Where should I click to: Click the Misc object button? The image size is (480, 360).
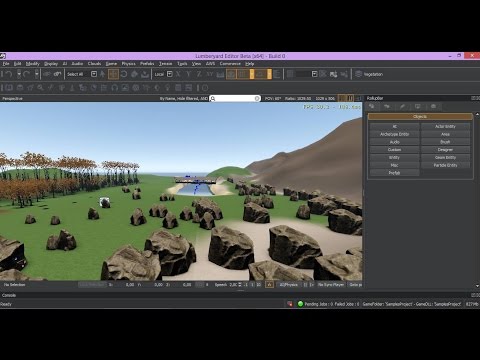tap(394, 165)
